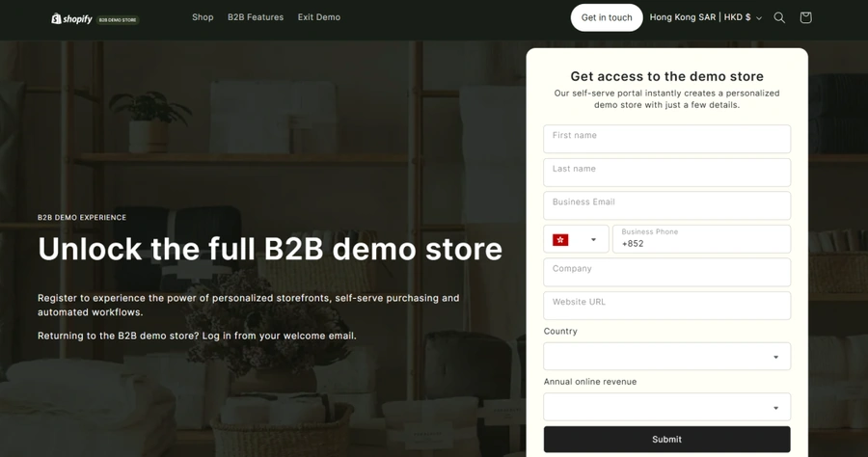Open the phone country code dropdown
The height and width of the screenshot is (457, 868).
pyautogui.click(x=577, y=239)
